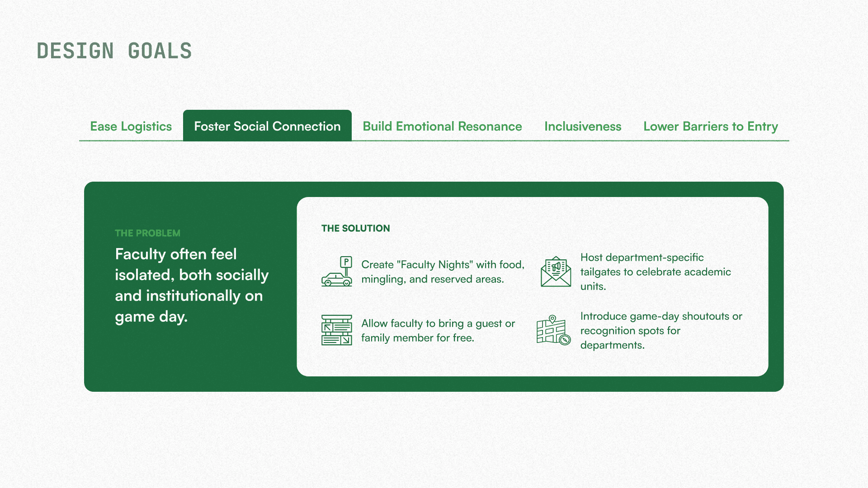Screen dimensions: 868x488
Task: Click the THE SOLUTION heading
Action: point(355,228)
